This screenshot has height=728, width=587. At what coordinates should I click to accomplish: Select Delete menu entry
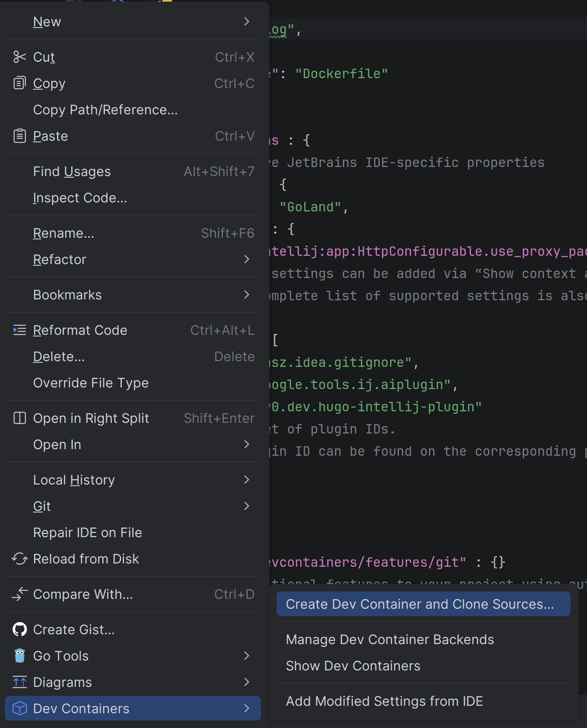tap(133, 356)
